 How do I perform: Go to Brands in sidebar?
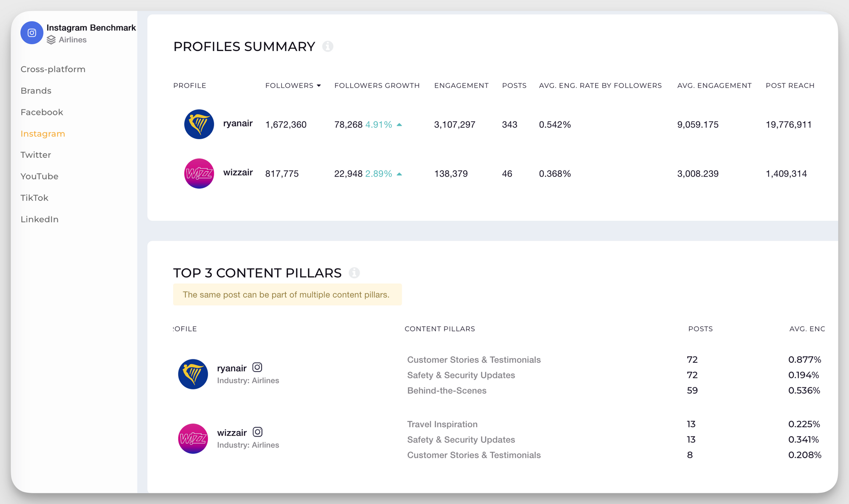coord(36,91)
